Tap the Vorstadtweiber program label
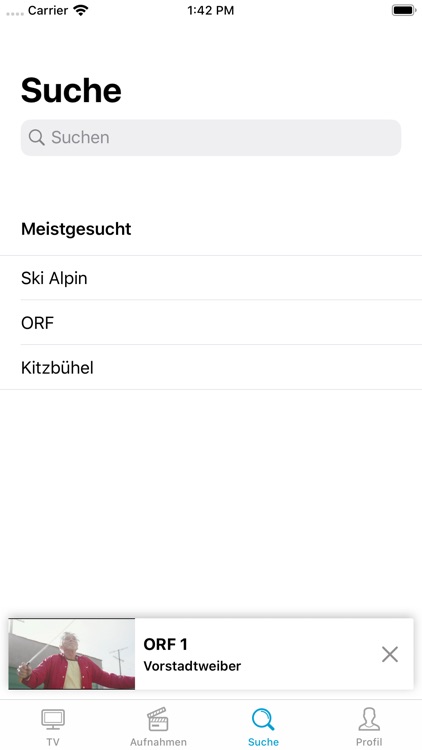Image resolution: width=422 pixels, height=750 pixels. point(192,666)
